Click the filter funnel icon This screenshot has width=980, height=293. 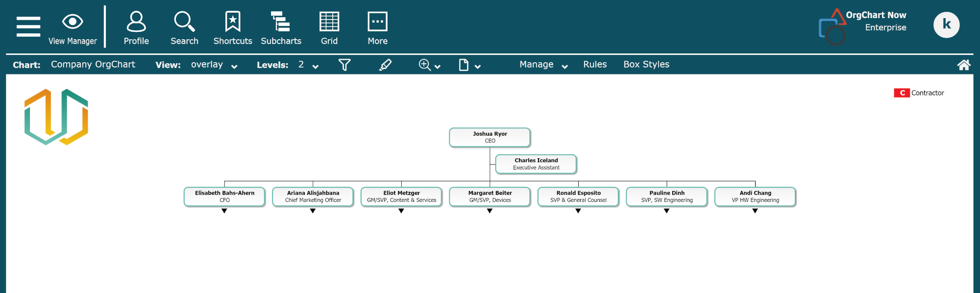pos(344,65)
